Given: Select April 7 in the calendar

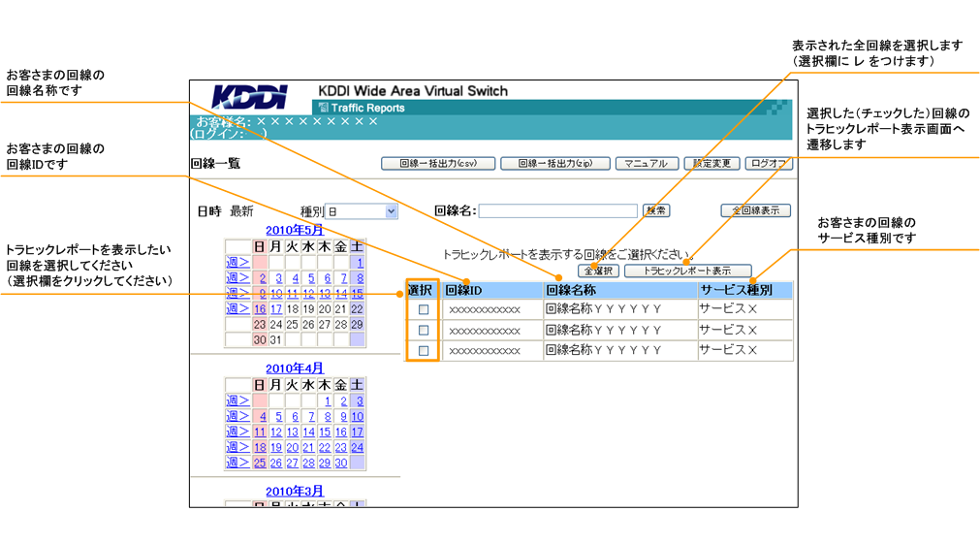Looking at the screenshot, I should (x=311, y=416).
